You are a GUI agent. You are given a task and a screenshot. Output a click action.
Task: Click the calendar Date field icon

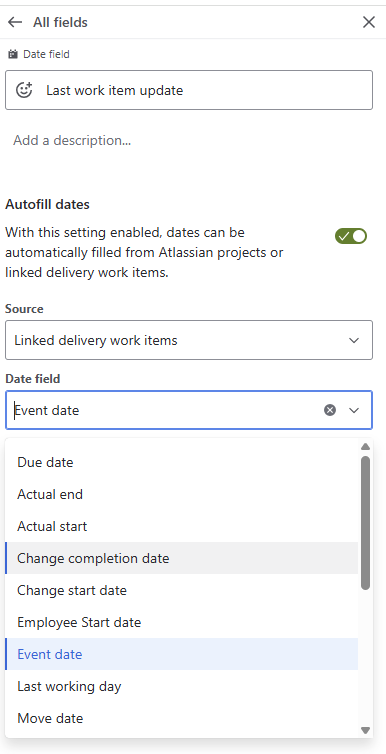click(x=12, y=54)
